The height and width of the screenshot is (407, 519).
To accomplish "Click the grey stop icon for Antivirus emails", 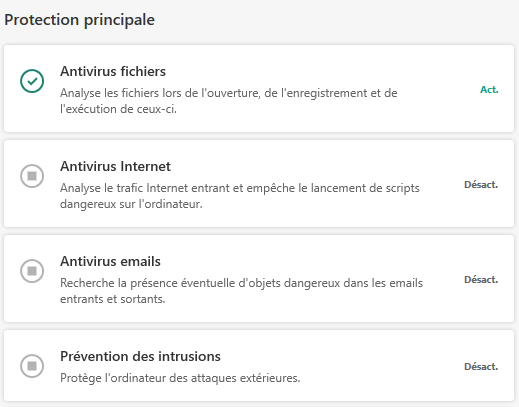I will (32, 271).
